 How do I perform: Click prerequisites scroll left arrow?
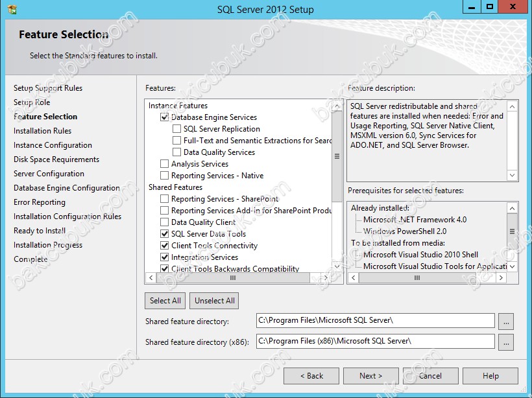[354, 278]
